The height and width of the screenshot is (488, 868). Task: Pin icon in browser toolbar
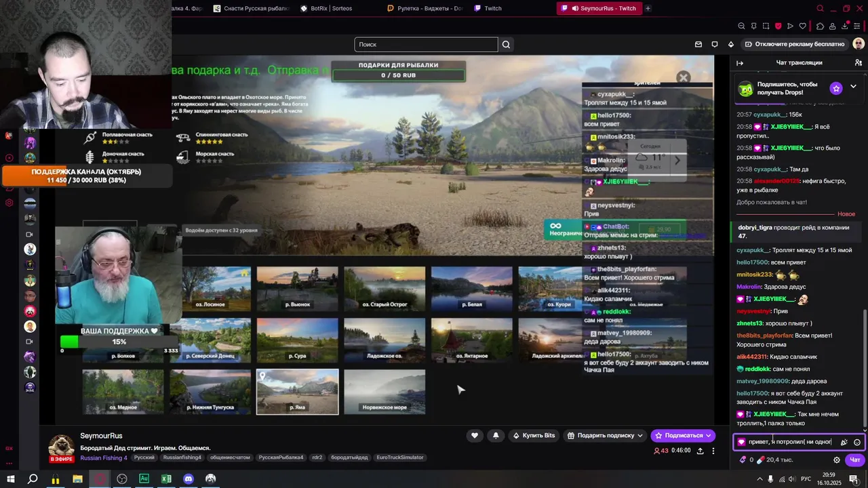click(753, 26)
